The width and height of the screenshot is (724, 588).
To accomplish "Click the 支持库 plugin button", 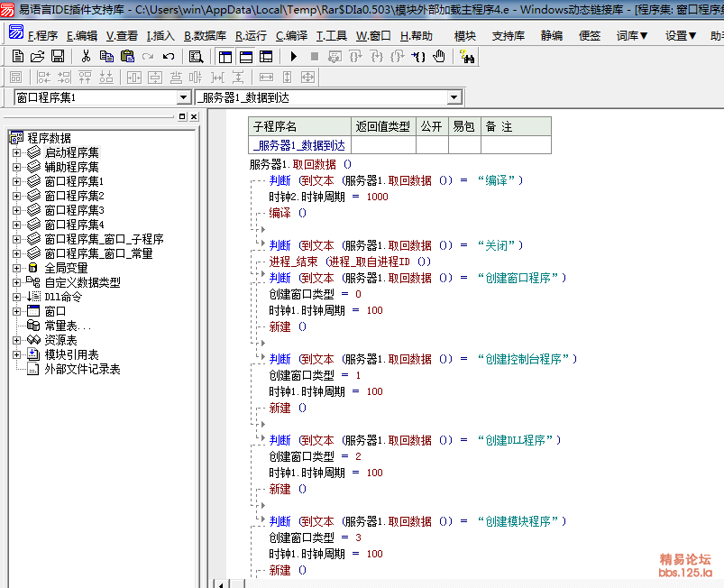I will (x=509, y=35).
